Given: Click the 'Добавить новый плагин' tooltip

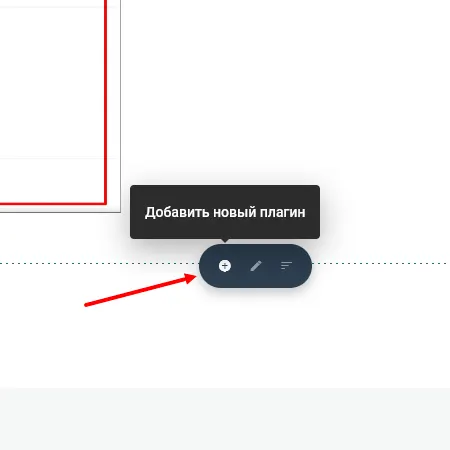Looking at the screenshot, I should [225, 212].
